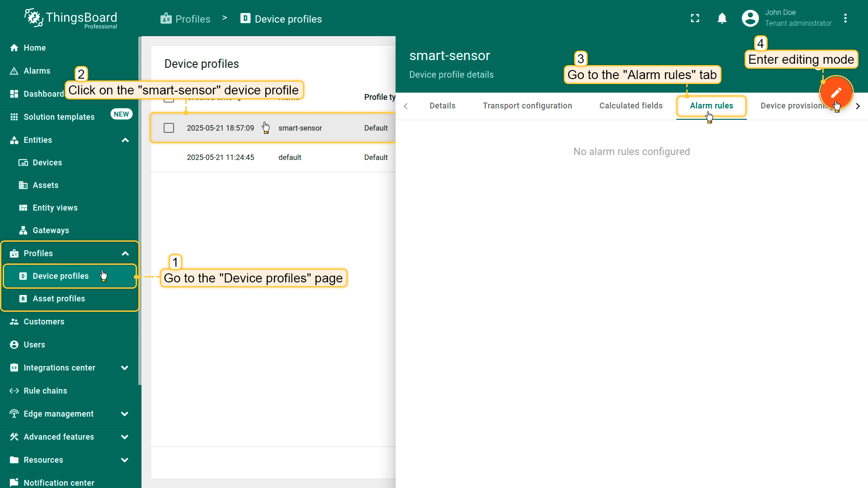
Task: Check the smart-sensor row checkbox
Action: 169,128
